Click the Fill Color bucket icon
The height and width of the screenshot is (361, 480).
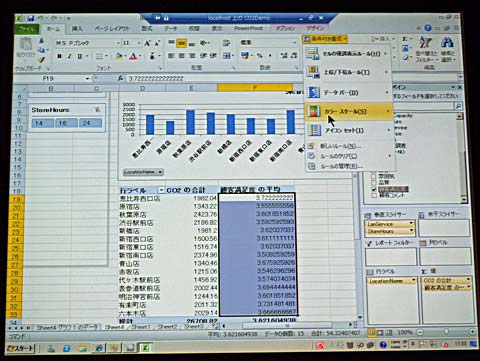tap(119, 56)
